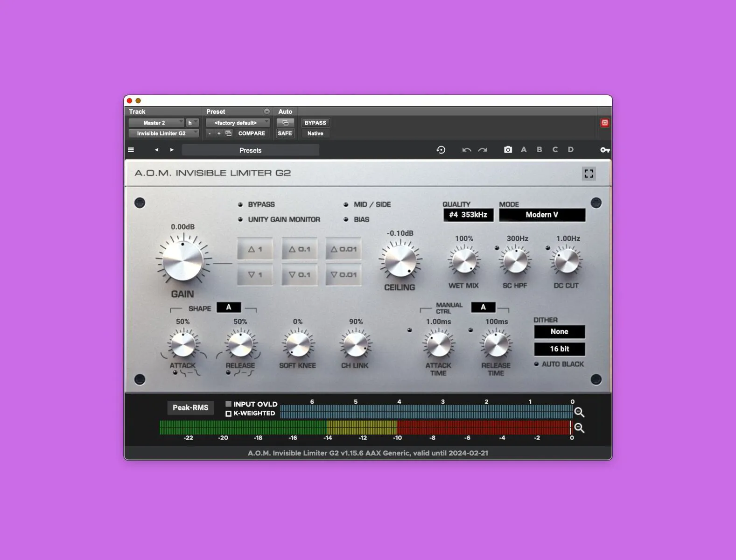The image size is (736, 560).
Task: Open the Master 2 track selector
Action: pyautogui.click(x=156, y=123)
